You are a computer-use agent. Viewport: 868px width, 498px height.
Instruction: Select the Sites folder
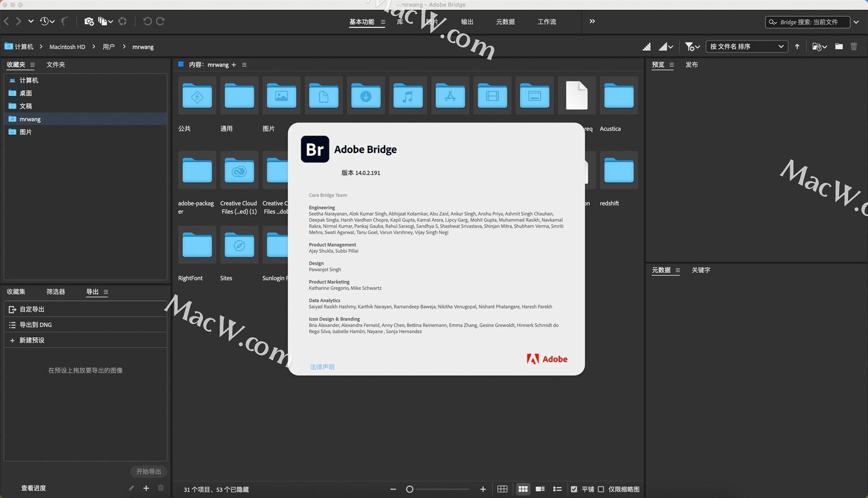[x=239, y=244]
